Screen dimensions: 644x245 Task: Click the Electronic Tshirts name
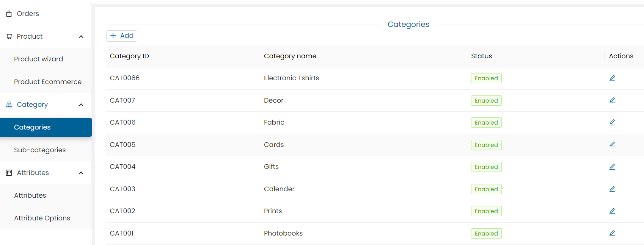[x=292, y=78]
